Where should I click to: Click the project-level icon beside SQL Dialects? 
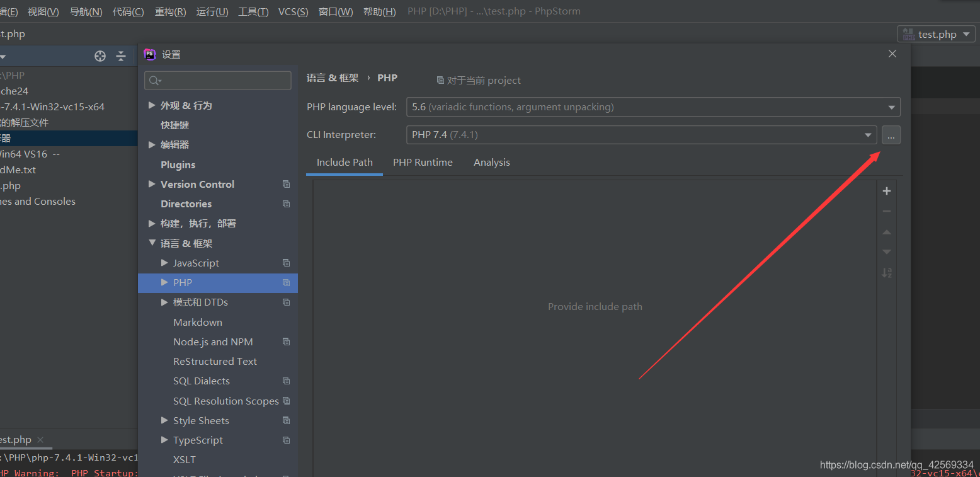pos(287,381)
